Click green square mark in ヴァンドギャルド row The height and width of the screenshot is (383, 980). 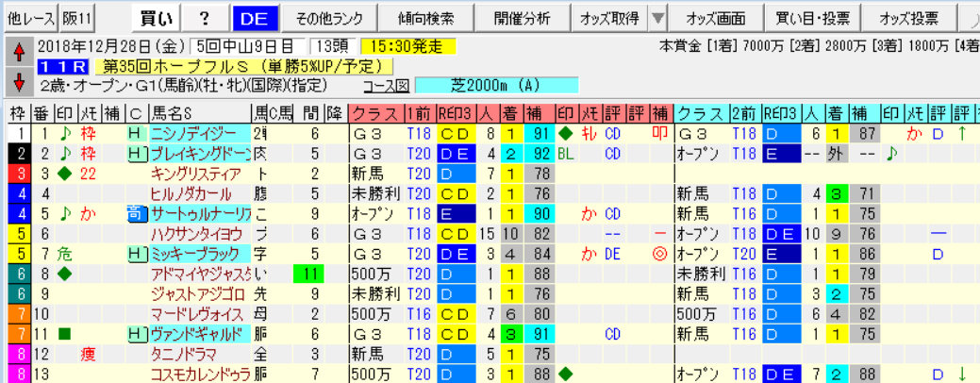click(64, 334)
